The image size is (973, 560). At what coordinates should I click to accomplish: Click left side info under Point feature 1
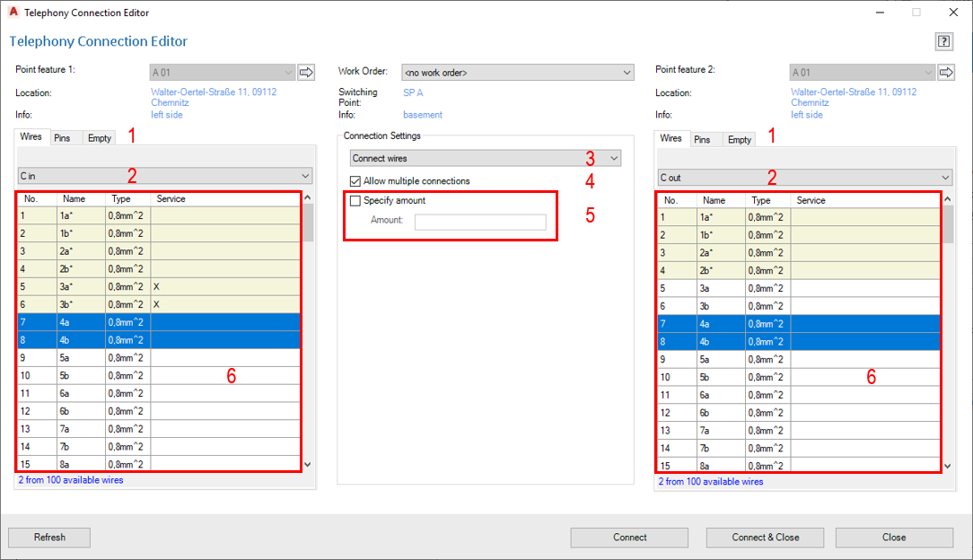(166, 115)
